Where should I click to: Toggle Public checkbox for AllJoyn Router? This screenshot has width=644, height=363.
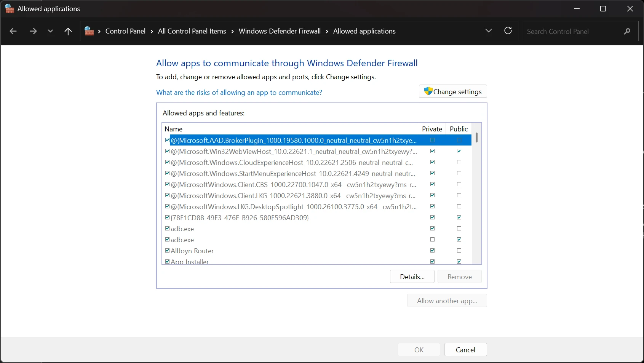coord(459,251)
